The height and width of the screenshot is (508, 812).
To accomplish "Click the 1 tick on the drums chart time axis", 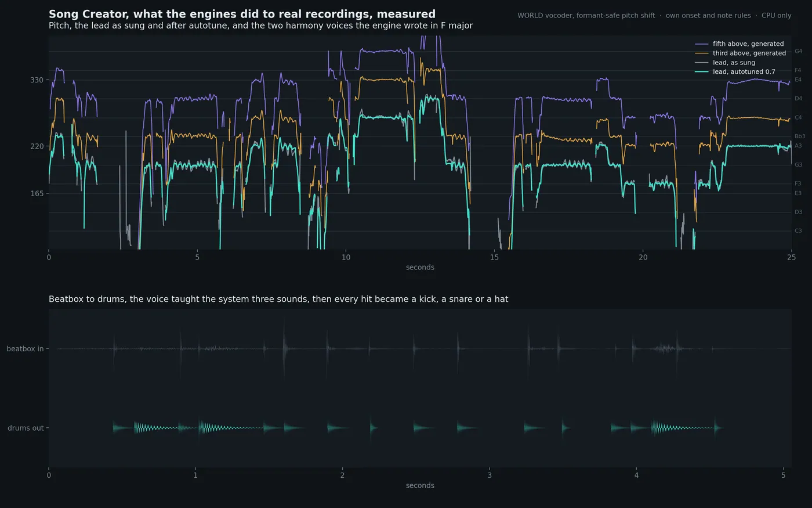I will (195, 475).
